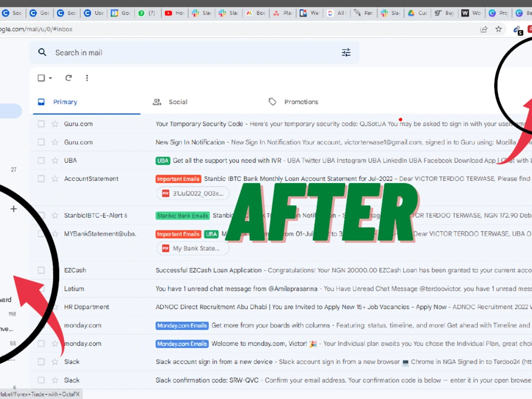Click the share page icon in address bar
The width and height of the screenshot is (532, 399).
(x=484, y=29)
